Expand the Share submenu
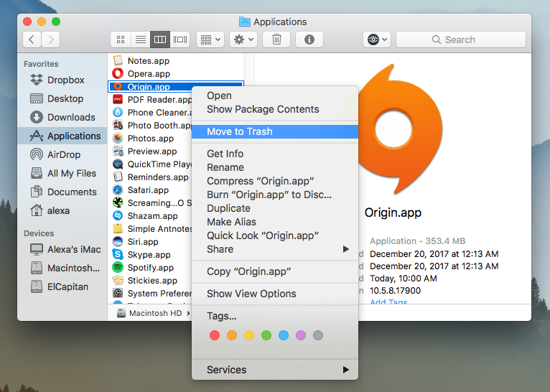 tap(275, 249)
